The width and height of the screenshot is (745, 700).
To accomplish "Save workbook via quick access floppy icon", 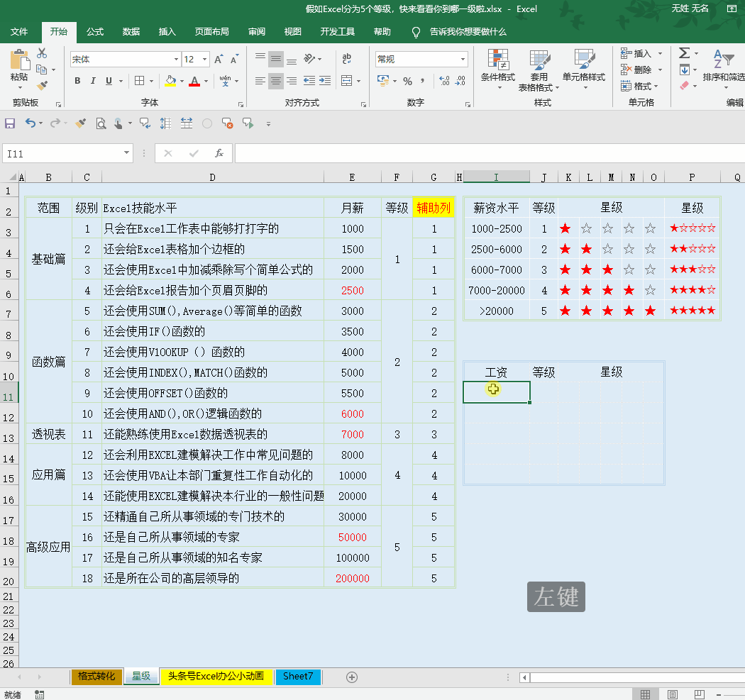I will coord(10,124).
